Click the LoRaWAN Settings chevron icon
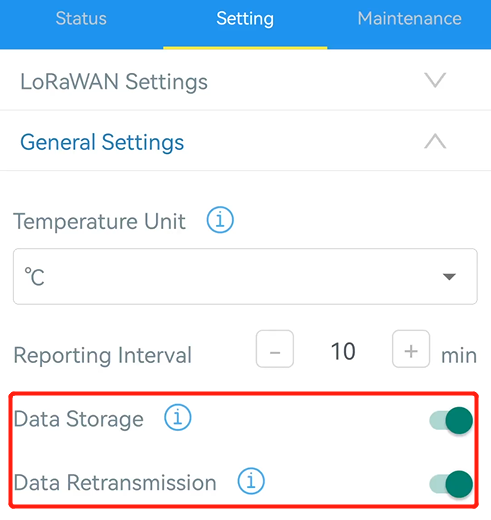Viewport: 491px width, 520px height. (435, 80)
